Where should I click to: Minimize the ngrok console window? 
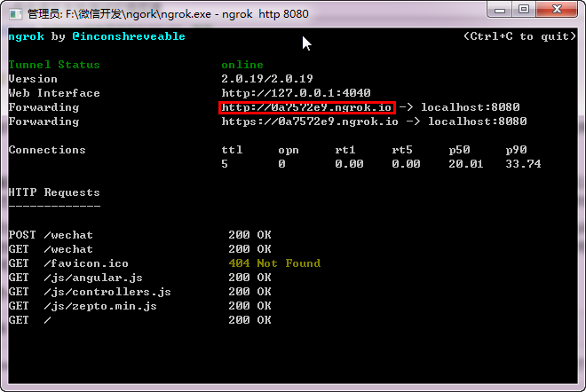500,10
